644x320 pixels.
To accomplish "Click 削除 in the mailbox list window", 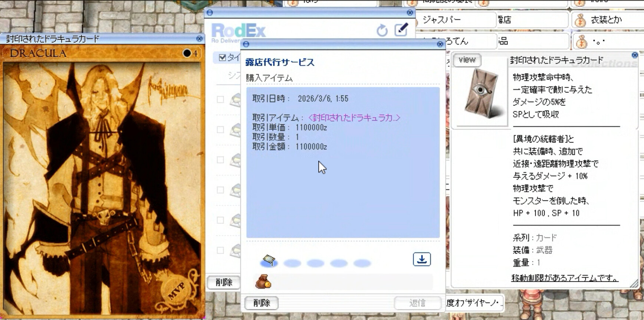I will tap(224, 283).
